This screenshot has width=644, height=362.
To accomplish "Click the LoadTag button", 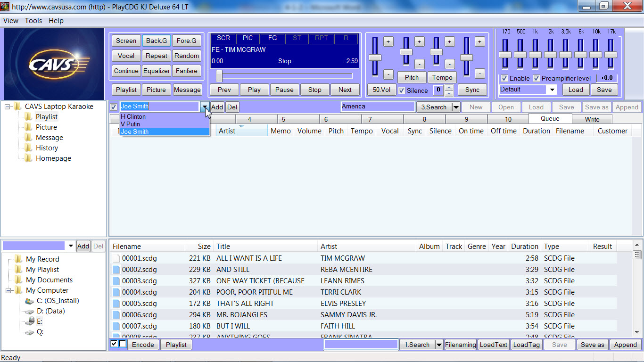I will click(x=526, y=345).
